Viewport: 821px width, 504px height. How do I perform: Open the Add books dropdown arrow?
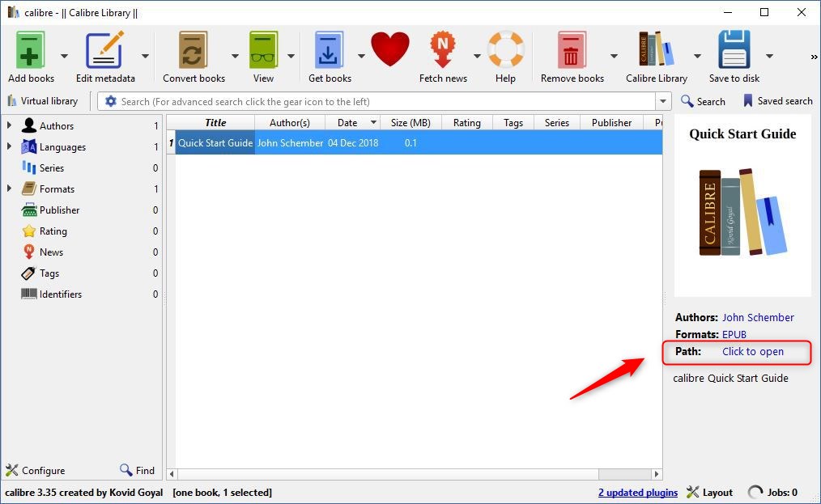pos(64,56)
